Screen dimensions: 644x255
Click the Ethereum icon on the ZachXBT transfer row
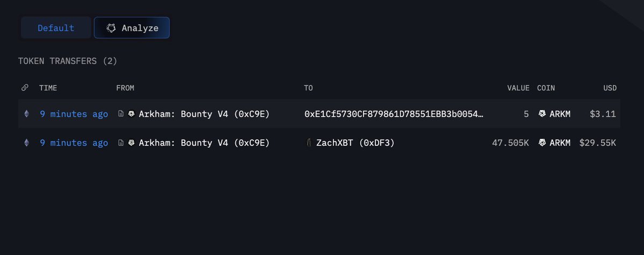26,143
